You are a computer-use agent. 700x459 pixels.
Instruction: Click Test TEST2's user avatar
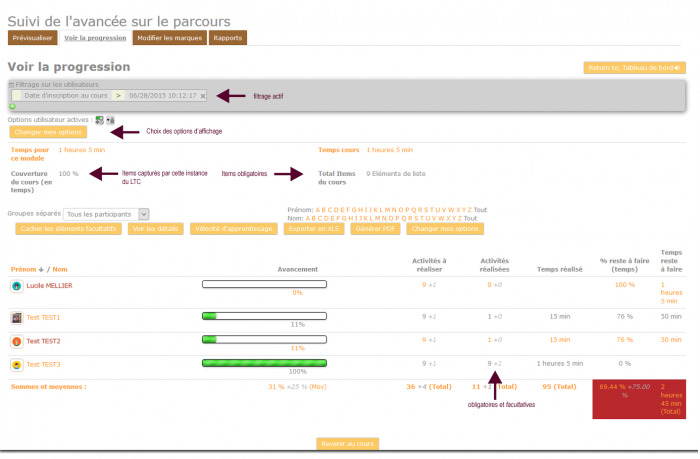pos(16,341)
